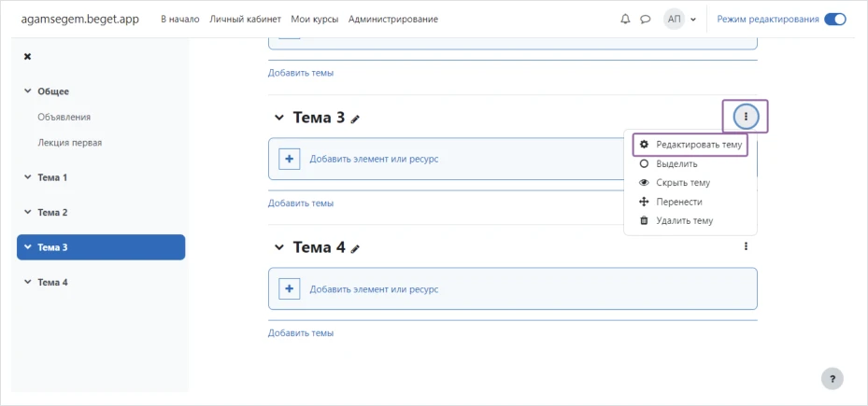Close the course index sidebar
The height and width of the screenshot is (406, 868).
(x=27, y=57)
